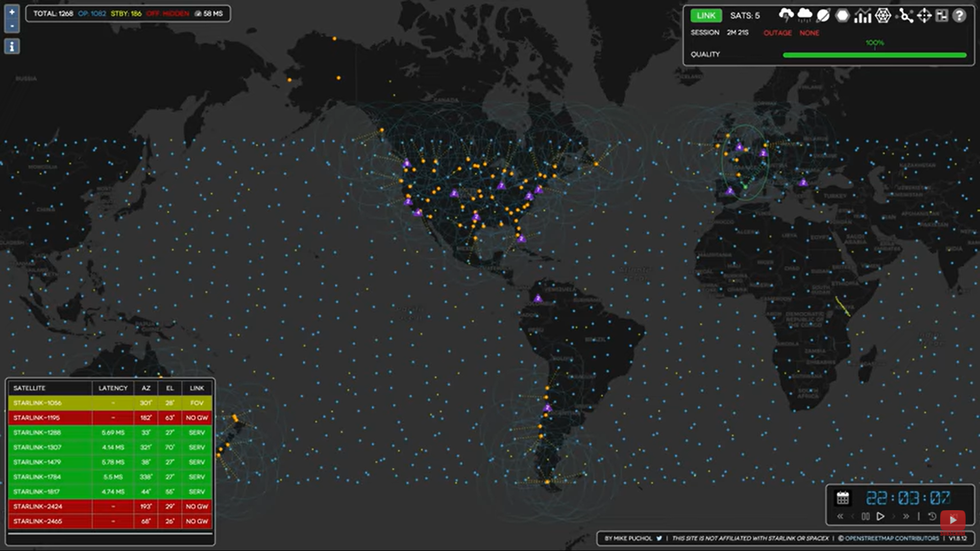This screenshot has height=551, width=980.
Task: Click the 'OFF: HIDDEN' satellite count label
Action: pos(168,14)
